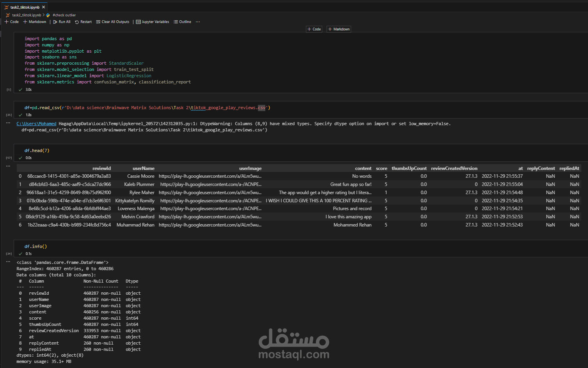Screen dimensions: 588x368
Task: Open output options ellipsis for the read_csv warning
Action: [x=8, y=123]
